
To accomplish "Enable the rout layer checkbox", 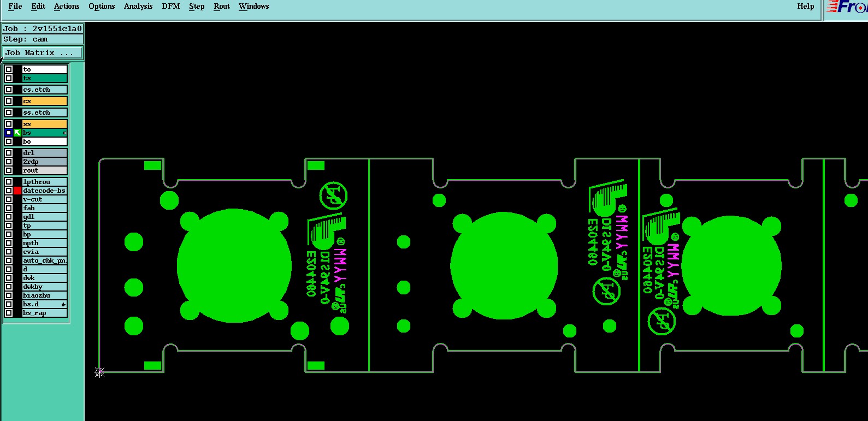I will coord(9,170).
